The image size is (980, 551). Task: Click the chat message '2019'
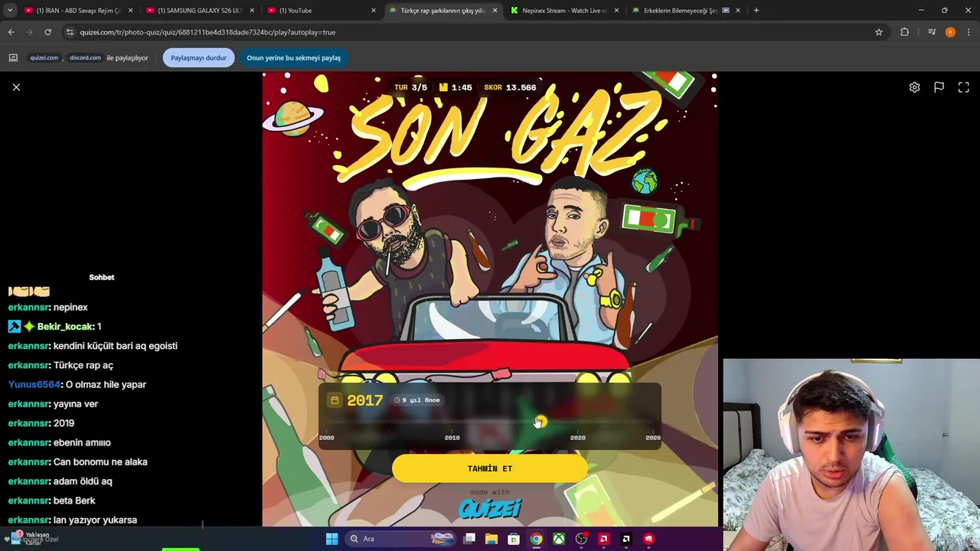coord(64,423)
